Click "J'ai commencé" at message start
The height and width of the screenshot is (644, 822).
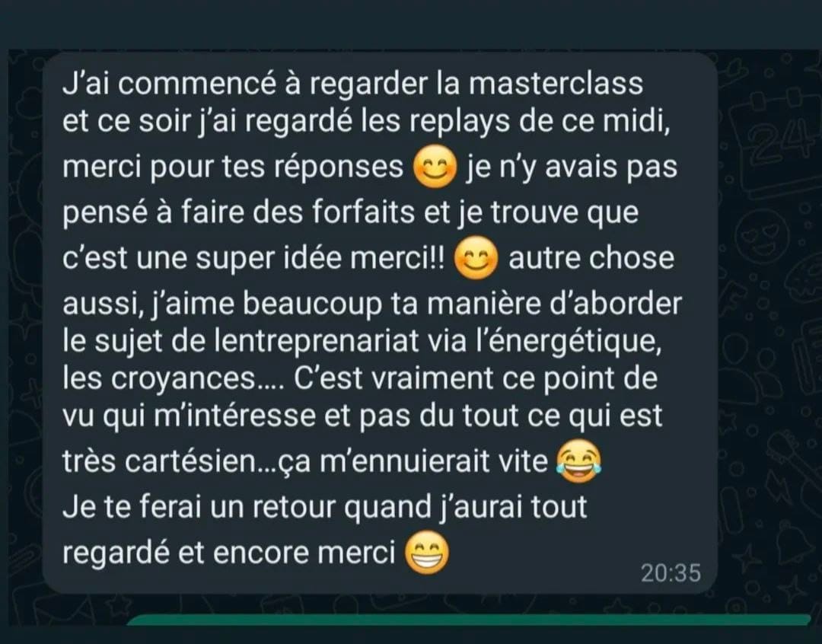click(x=169, y=84)
